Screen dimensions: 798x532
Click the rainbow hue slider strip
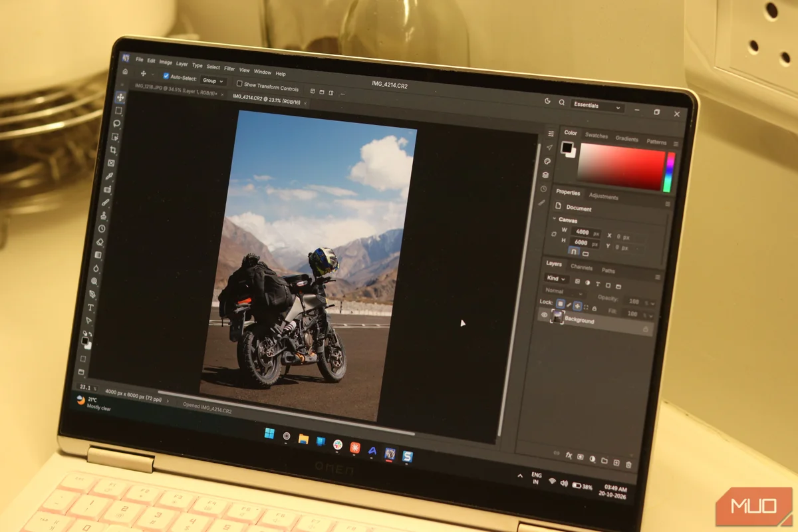point(669,172)
